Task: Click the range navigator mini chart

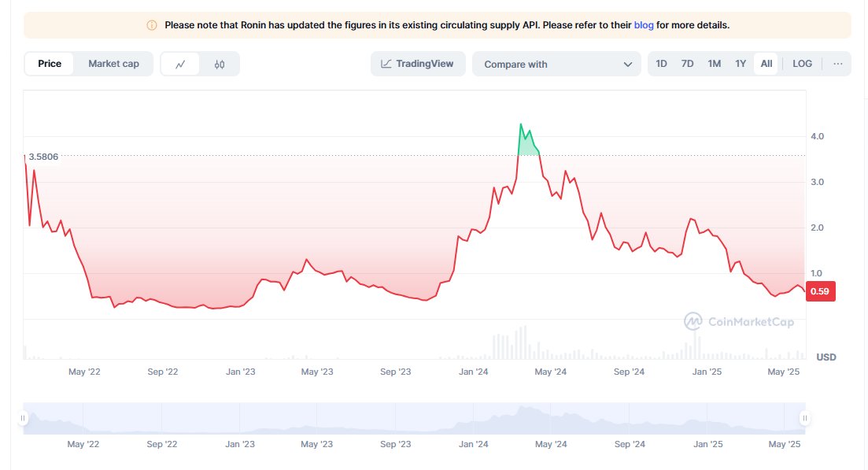Action: pos(414,419)
